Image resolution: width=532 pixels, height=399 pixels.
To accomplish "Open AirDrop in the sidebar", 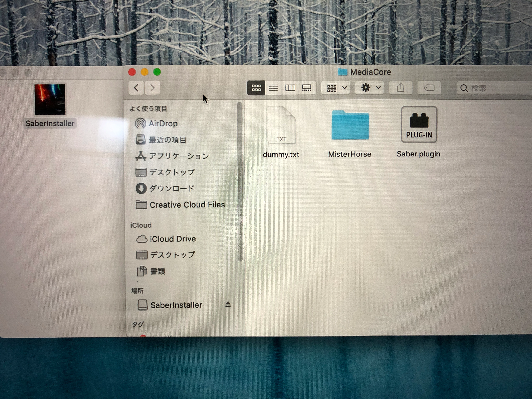I will [163, 123].
